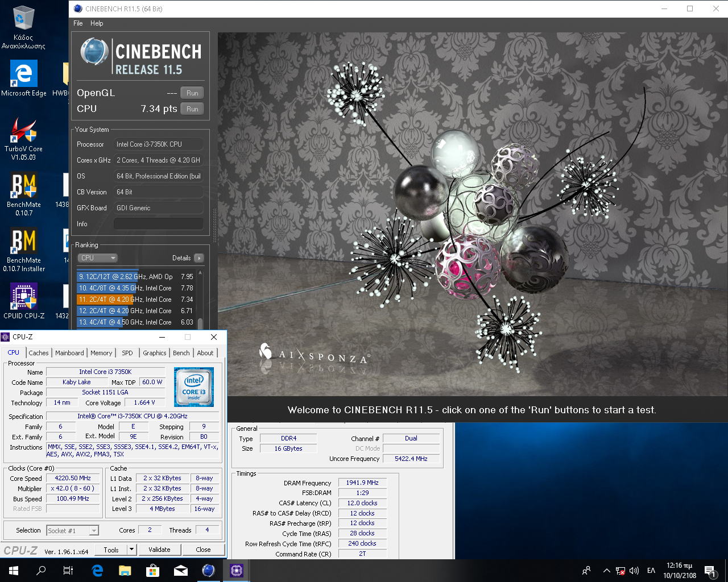Screen dimensions: 728x582
Task: Open the File menu in Cinebench
Action: coord(78,23)
